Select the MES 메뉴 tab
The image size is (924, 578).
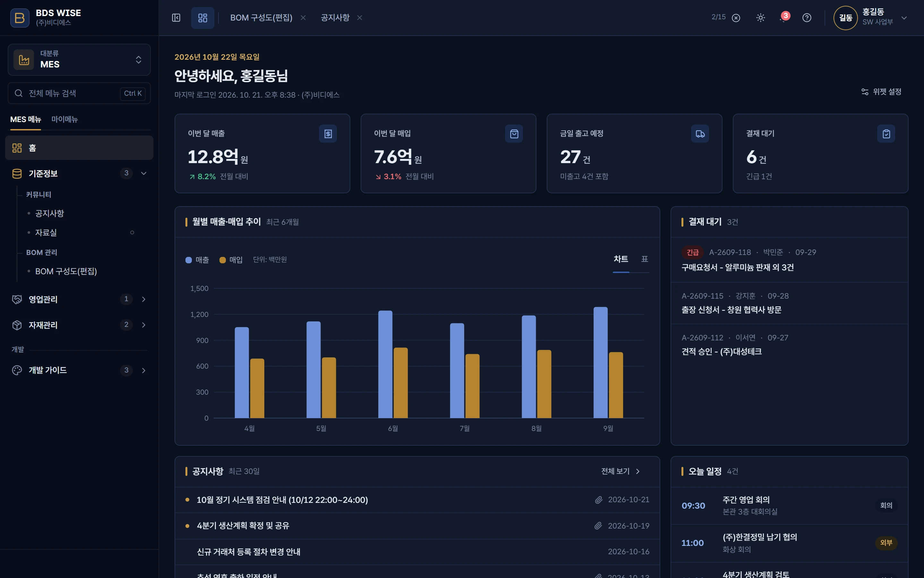[x=26, y=119]
